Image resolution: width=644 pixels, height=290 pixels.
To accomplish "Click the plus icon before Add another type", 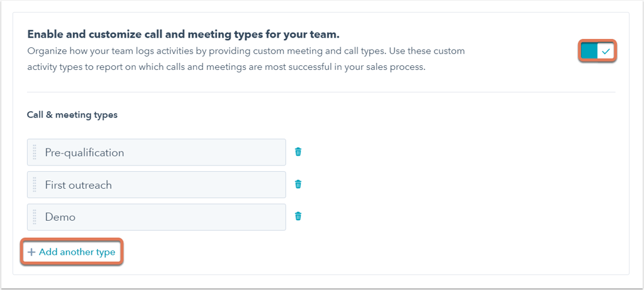I will click(x=31, y=252).
